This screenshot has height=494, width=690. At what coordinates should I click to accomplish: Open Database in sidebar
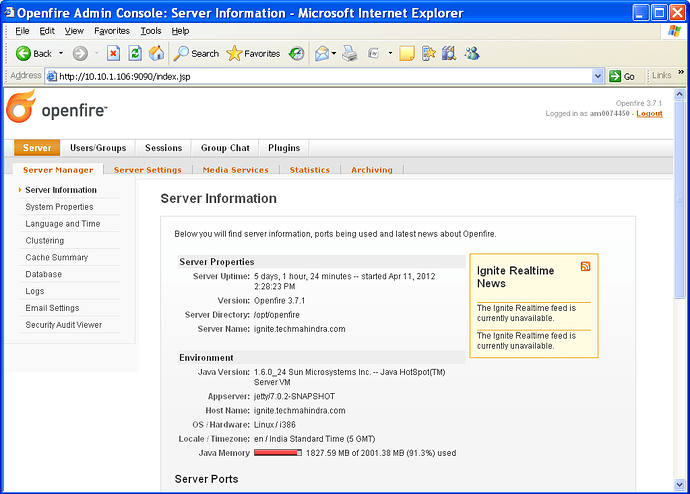(44, 274)
